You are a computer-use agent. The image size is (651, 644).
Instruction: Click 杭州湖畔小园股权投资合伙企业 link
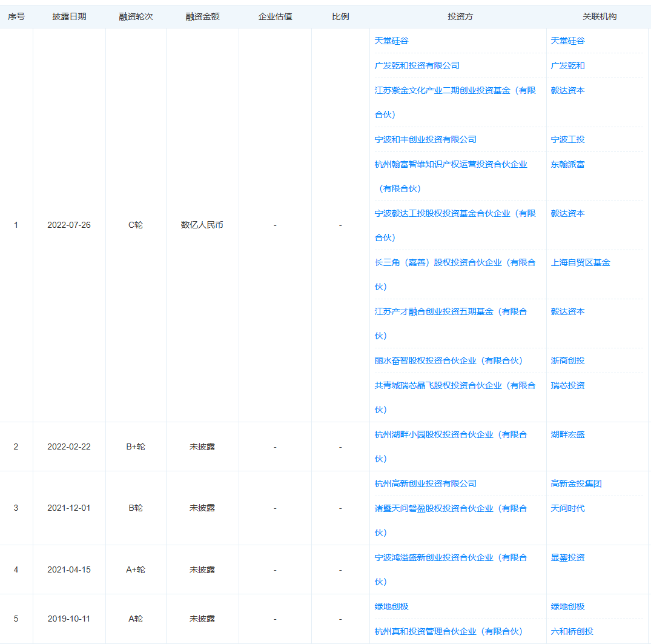[451, 434]
